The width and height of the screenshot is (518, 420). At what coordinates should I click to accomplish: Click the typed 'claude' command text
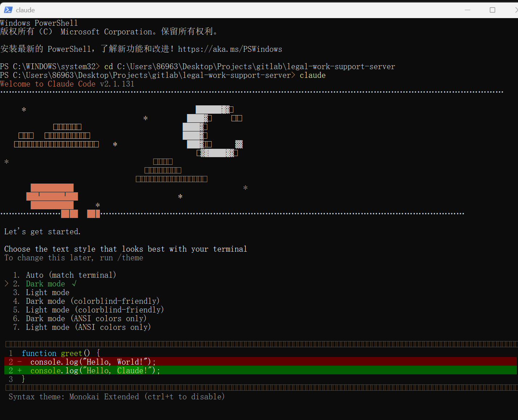313,75
